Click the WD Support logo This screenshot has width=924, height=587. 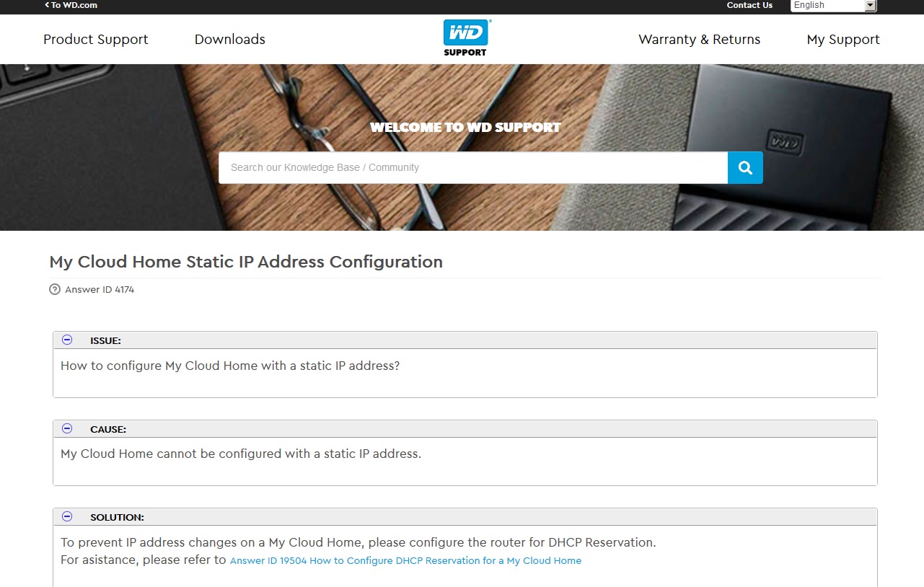(x=466, y=38)
